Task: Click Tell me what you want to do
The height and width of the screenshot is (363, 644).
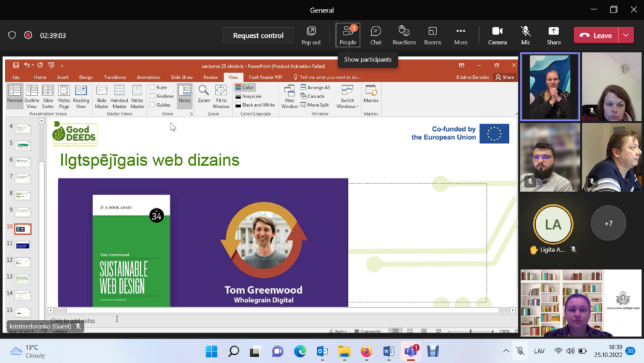Action: (x=327, y=77)
